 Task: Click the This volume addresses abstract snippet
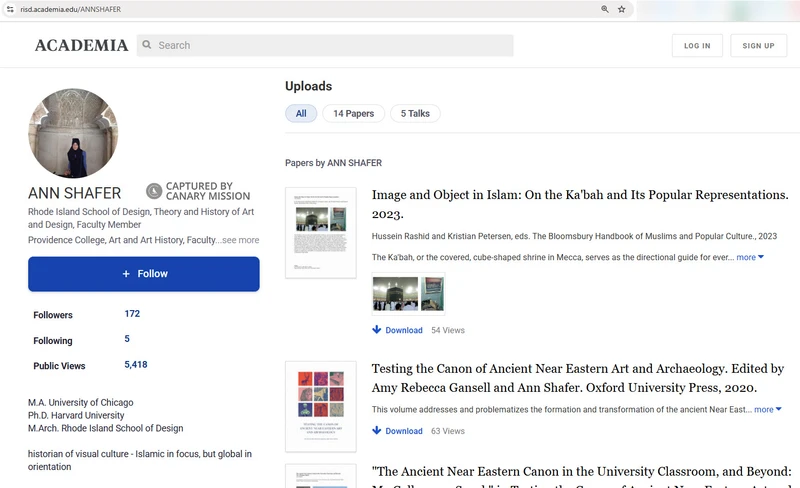point(561,409)
